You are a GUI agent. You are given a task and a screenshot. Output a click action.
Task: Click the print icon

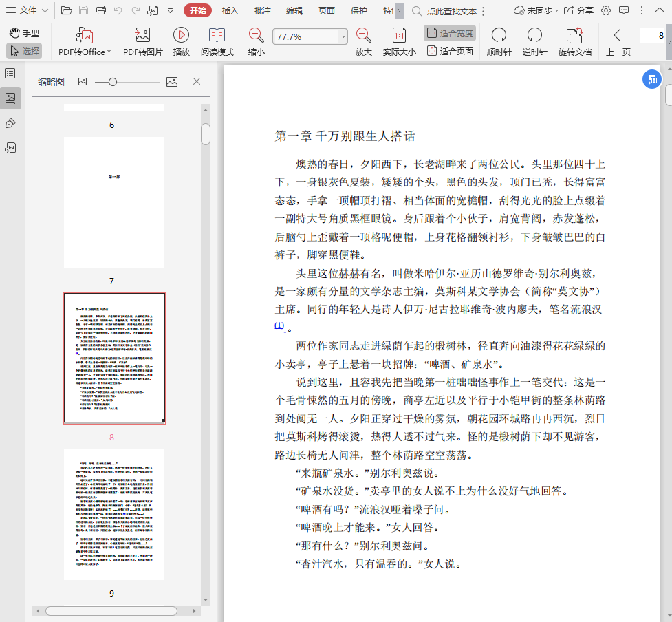100,10
